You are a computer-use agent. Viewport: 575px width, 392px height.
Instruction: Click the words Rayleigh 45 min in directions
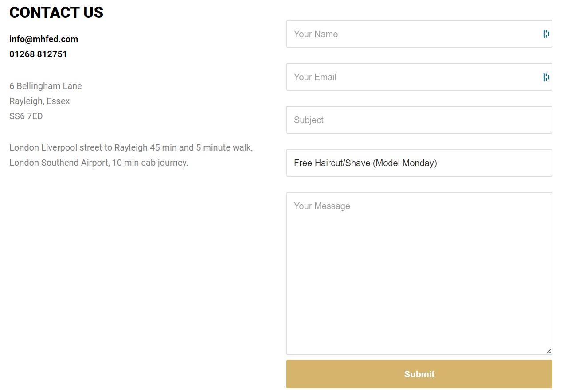click(145, 147)
